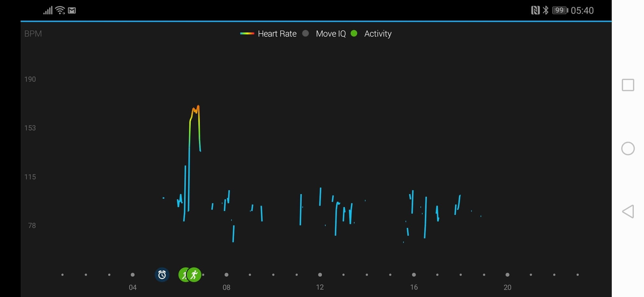The width and height of the screenshot is (644, 297).
Task: Toggle the green Activity legend dot
Action: tap(354, 33)
